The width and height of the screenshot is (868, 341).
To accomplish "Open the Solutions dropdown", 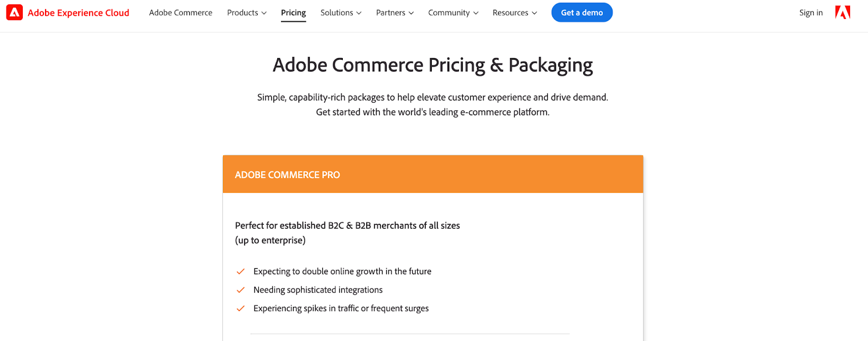I will 341,12.
